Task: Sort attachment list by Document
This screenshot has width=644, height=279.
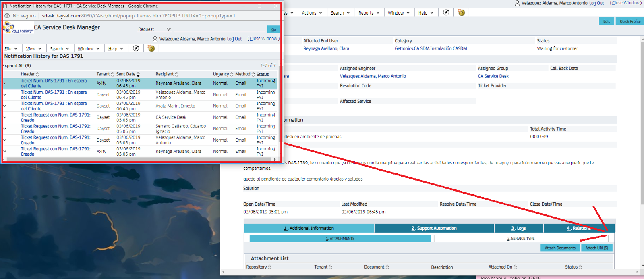Action: [387, 267]
